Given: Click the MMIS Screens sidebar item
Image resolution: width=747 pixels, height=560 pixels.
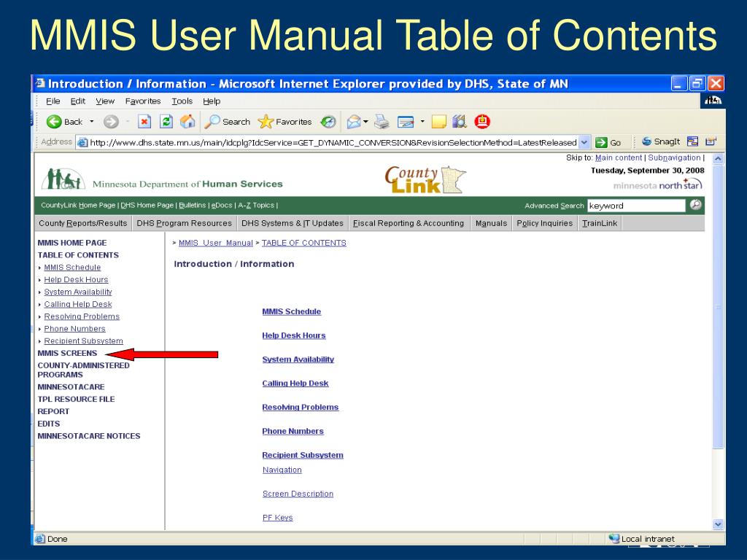Looking at the screenshot, I should pyautogui.click(x=67, y=353).
